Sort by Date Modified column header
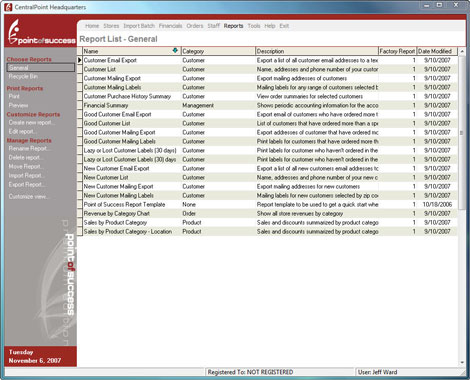 click(x=437, y=51)
